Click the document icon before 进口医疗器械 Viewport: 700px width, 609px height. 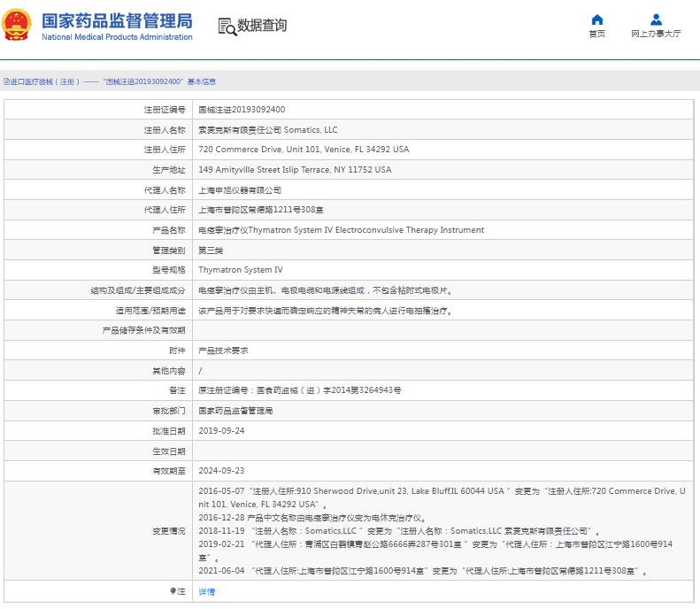pyautogui.click(x=6, y=81)
